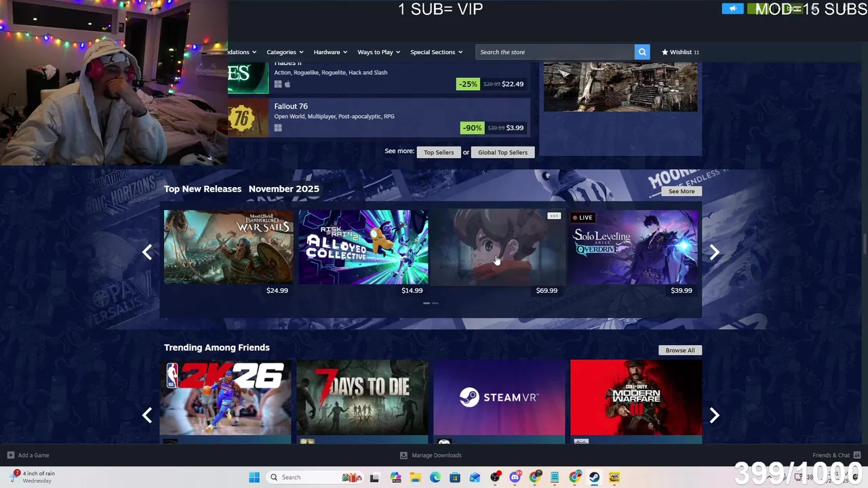Click the Add a Game plus icon
The image size is (868, 488).
(11, 455)
